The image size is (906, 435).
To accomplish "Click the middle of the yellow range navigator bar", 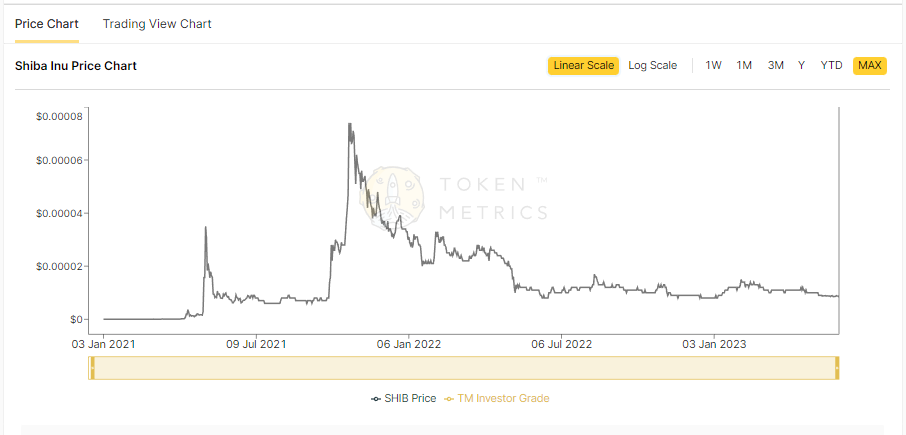I will tap(464, 368).
